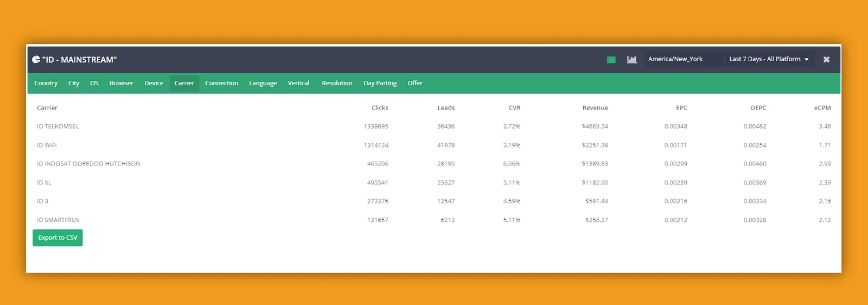The width and height of the screenshot is (868, 305).
Task: Open the Browser breakdown tab
Action: pyautogui.click(x=121, y=83)
